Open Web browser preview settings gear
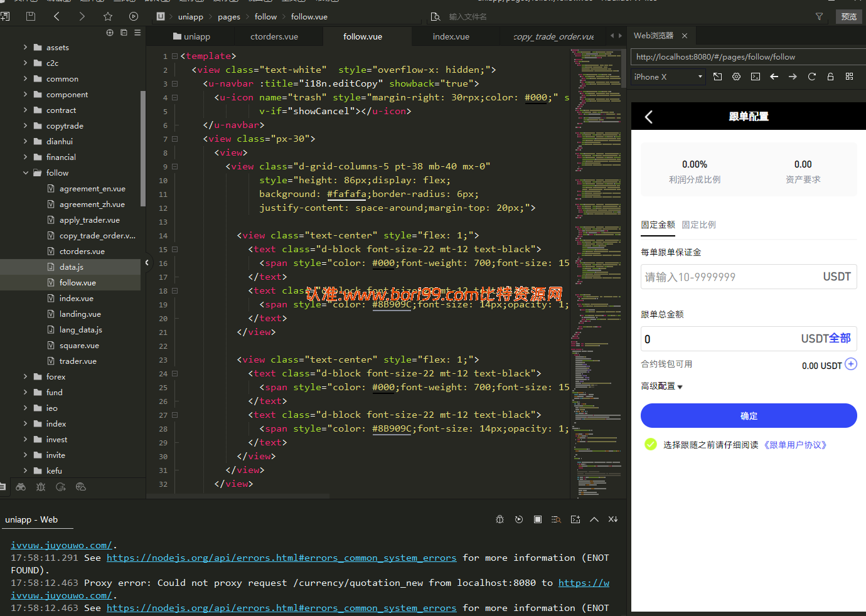 (737, 77)
